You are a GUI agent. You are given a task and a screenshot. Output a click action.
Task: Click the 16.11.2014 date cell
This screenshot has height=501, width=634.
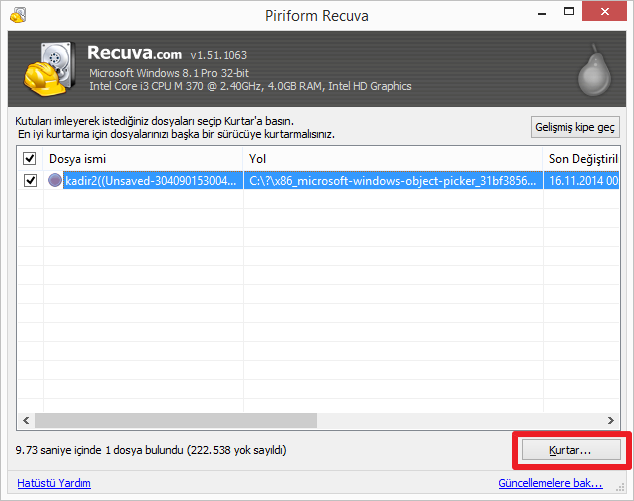[x=583, y=180]
